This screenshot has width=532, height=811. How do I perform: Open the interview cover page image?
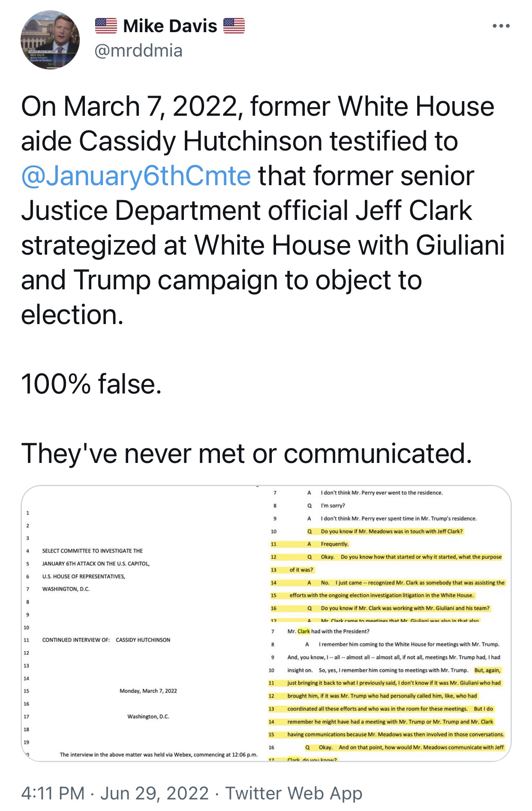click(x=144, y=623)
